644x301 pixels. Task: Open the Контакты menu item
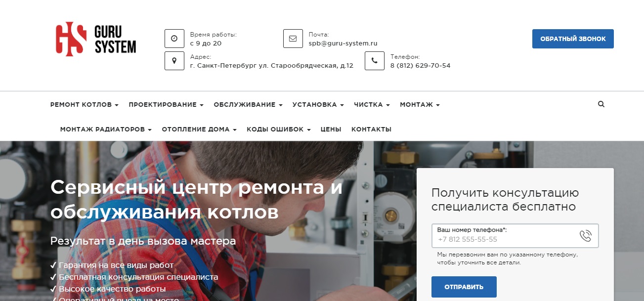(371, 129)
